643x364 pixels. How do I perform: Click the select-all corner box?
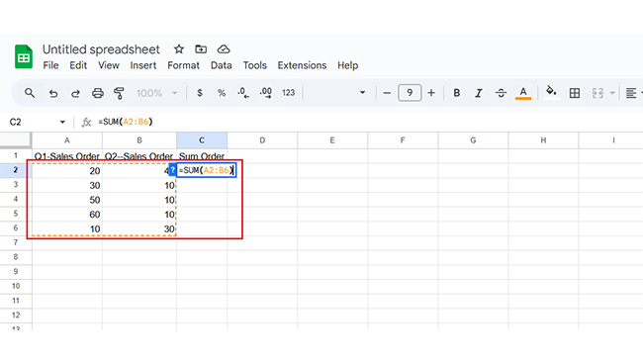(x=16, y=140)
